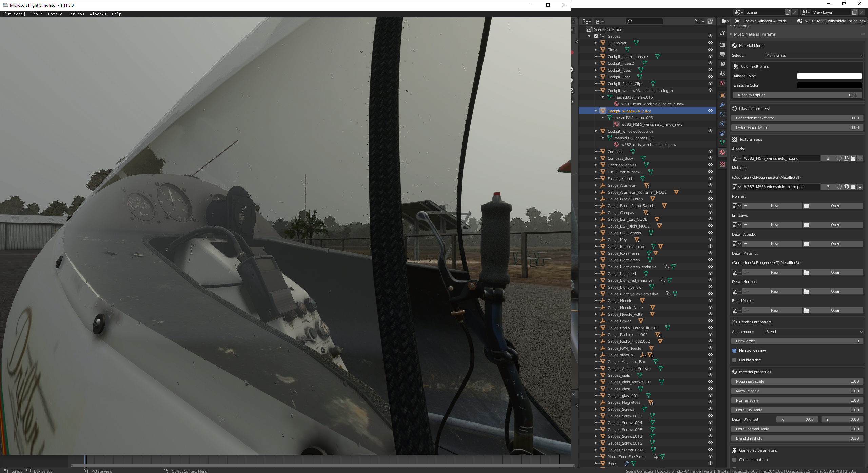Open the Tools menu
868x473 pixels.
37,14
